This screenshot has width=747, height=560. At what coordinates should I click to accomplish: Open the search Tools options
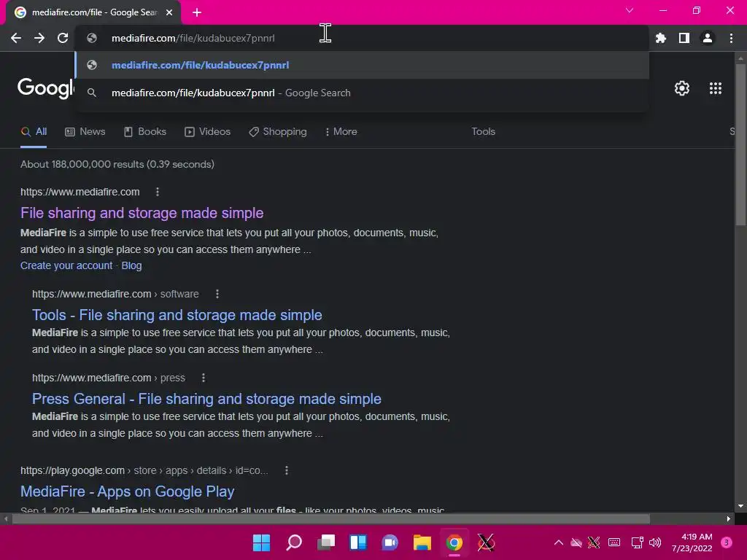click(484, 131)
